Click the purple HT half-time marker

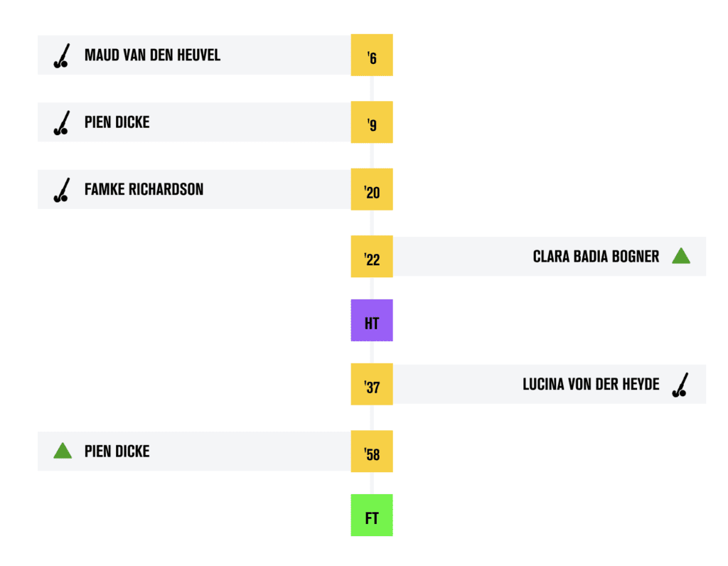pos(372,321)
